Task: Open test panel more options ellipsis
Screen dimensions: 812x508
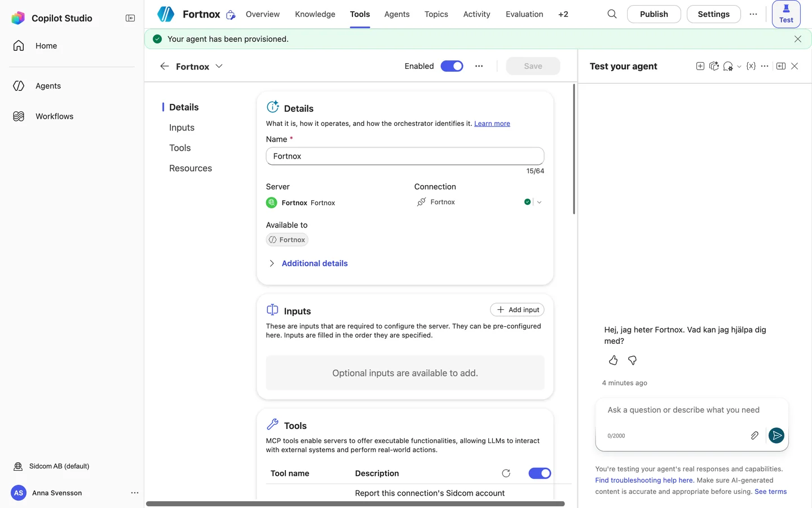Action: click(x=765, y=66)
